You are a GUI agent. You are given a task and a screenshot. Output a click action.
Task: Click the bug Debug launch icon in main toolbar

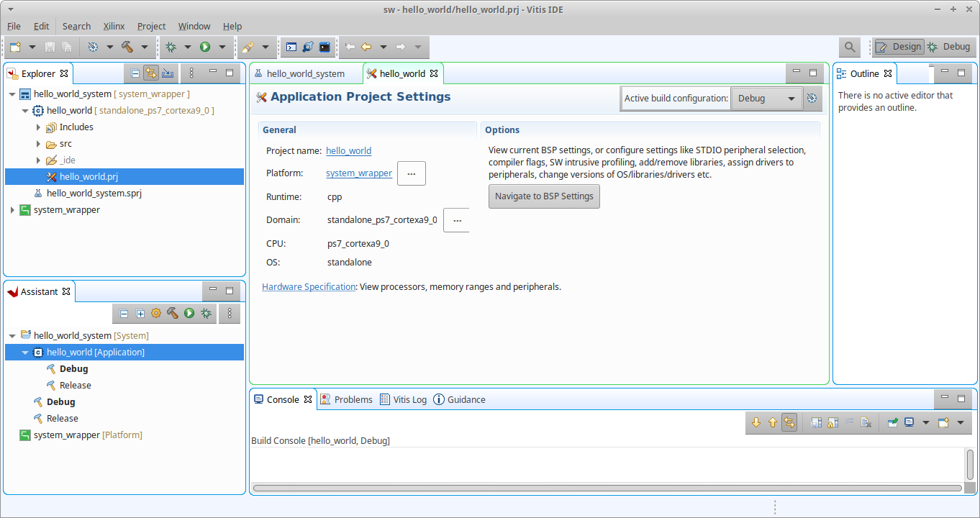[171, 47]
